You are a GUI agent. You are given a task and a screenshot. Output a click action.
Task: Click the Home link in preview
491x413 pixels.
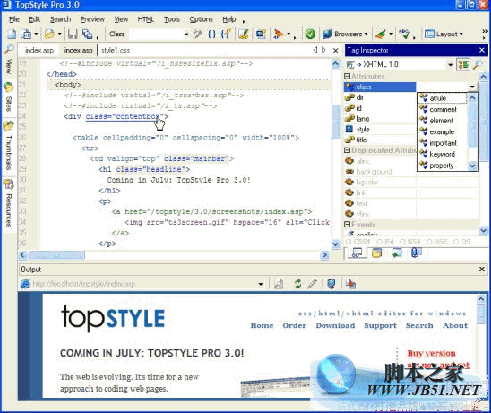coord(262,325)
